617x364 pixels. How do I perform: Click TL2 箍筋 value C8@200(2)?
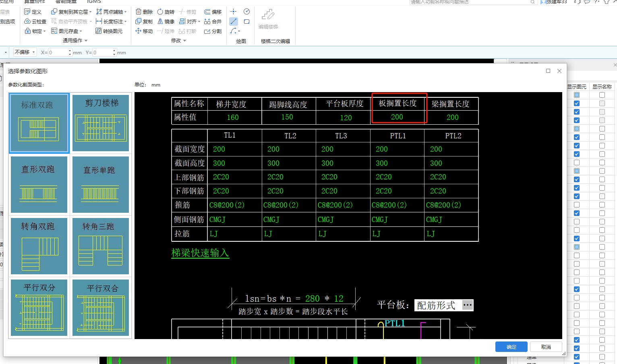[x=281, y=205]
